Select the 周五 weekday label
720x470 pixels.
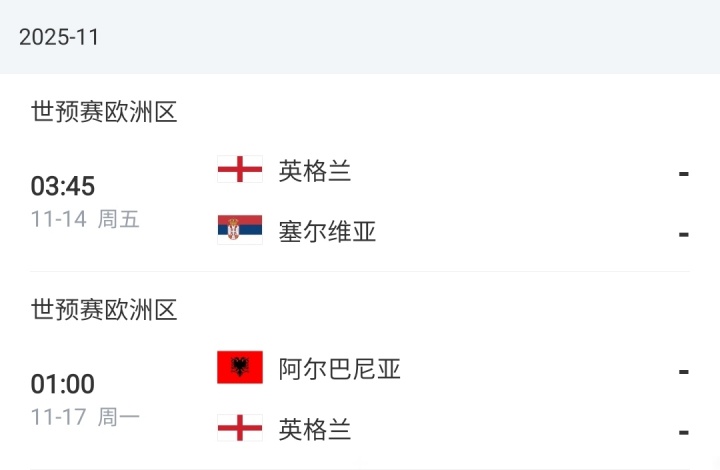(119, 219)
